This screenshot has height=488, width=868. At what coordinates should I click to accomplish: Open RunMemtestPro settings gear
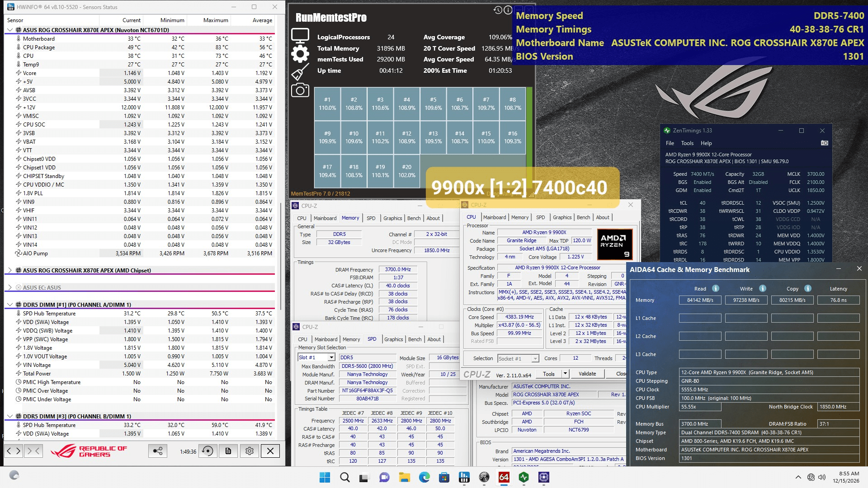300,54
